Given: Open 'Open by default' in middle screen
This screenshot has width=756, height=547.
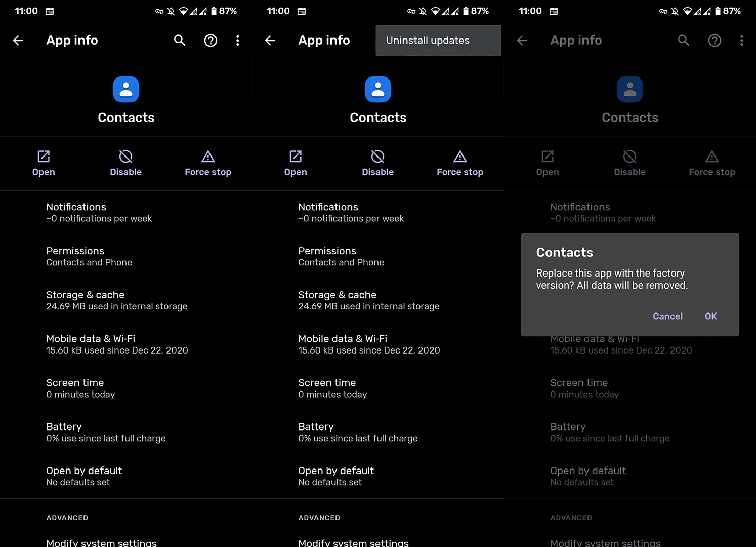Looking at the screenshot, I should [x=378, y=476].
